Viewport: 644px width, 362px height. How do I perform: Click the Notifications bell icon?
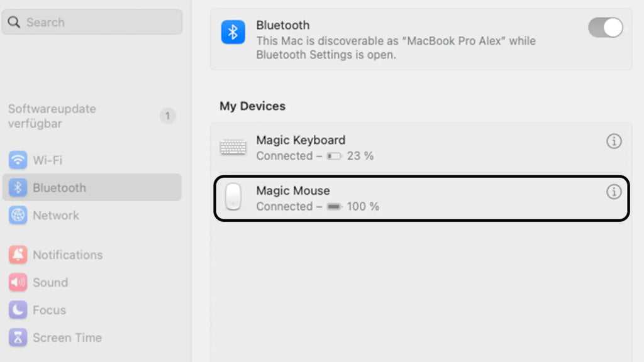click(18, 255)
